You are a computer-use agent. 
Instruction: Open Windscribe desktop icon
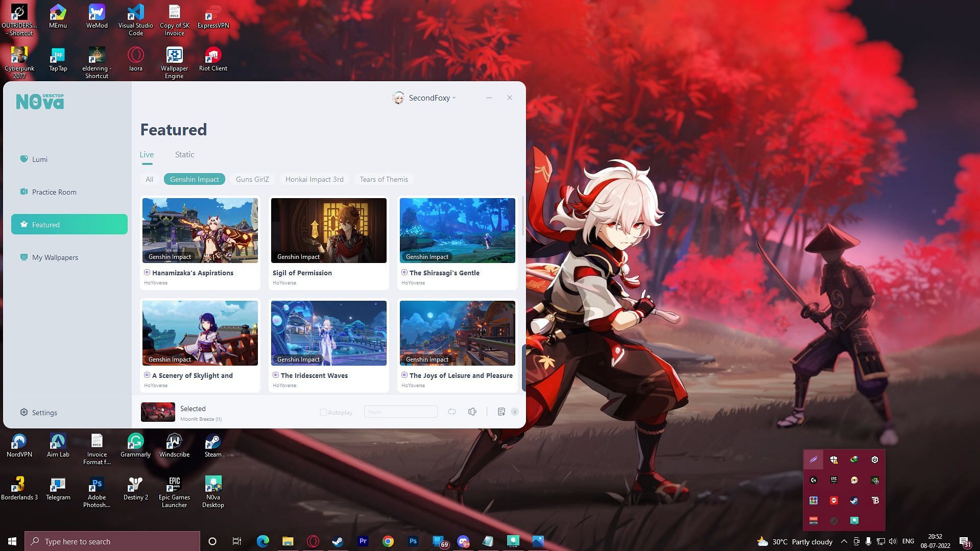174,445
